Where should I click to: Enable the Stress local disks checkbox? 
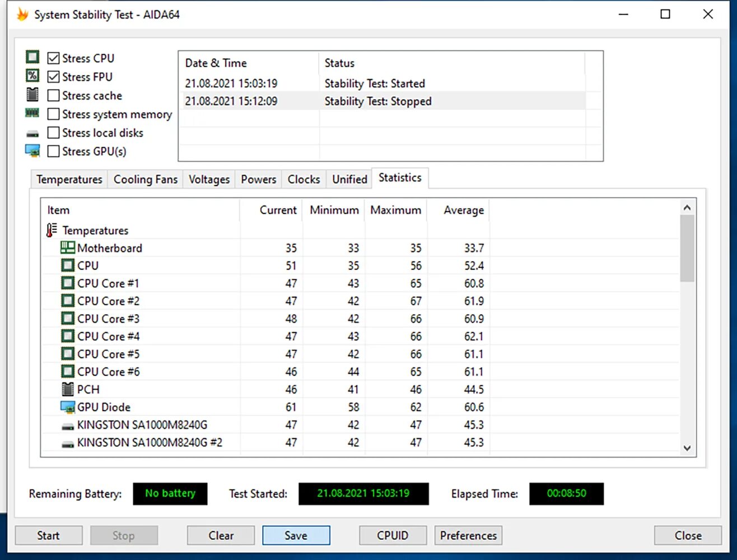53,133
